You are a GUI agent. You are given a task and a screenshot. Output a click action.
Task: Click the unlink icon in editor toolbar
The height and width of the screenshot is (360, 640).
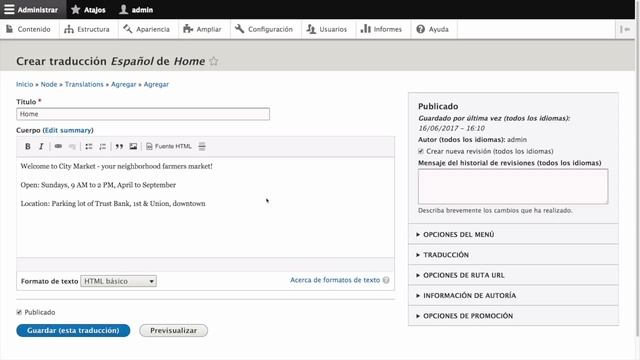[72, 147]
